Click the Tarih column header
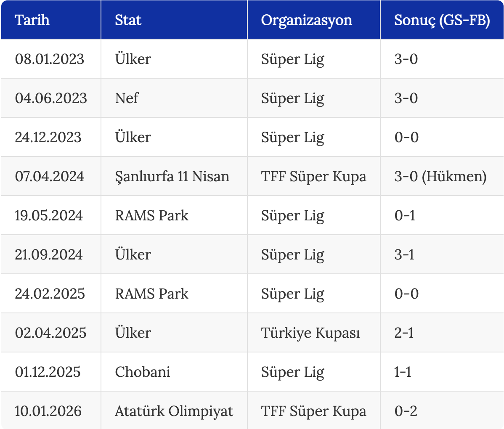The image size is (504, 429). click(x=32, y=20)
